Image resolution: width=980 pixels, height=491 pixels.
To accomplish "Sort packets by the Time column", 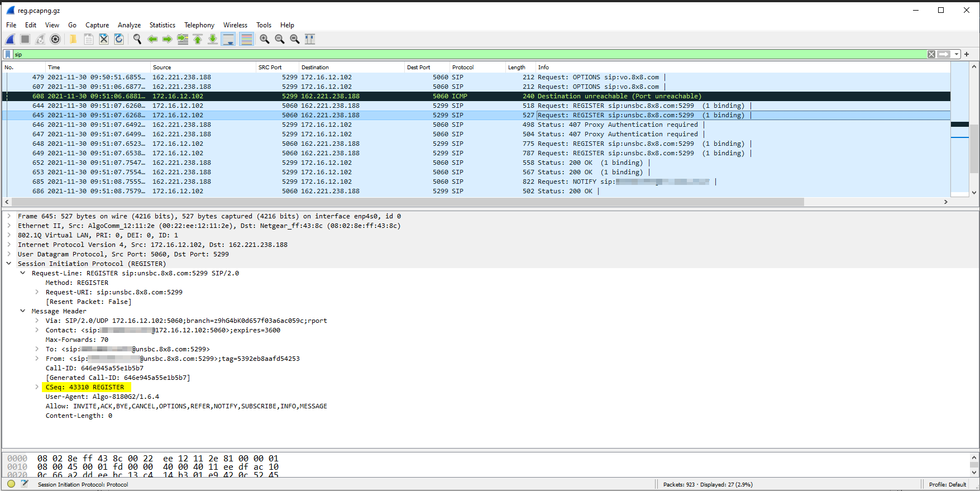I will tap(98, 68).
